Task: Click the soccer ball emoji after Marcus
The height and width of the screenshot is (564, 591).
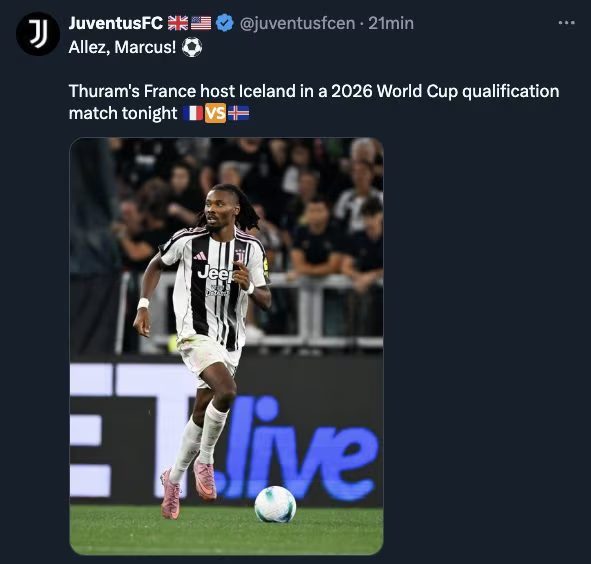Action: tap(192, 47)
